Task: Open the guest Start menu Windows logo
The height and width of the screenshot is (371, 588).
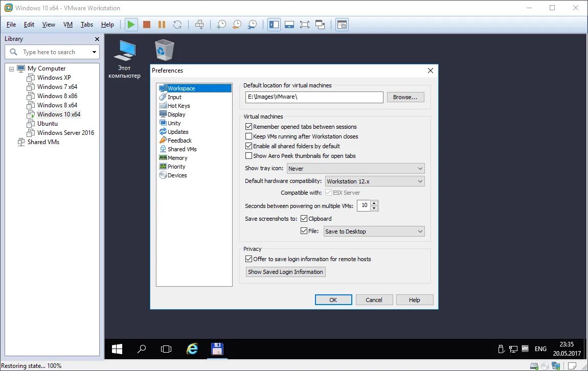Action: tap(117, 349)
